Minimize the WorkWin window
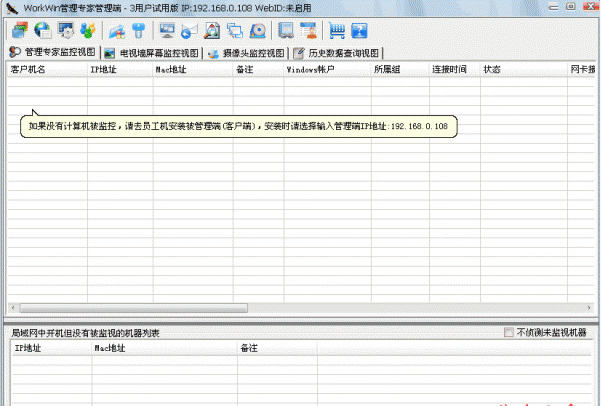601x406 pixels. 553,7
